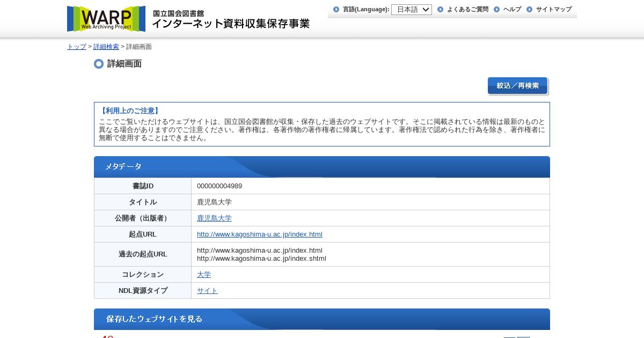Screen dimensions: 644x338
Task: Click the 公開者（出版者） row label
Action: (143, 218)
